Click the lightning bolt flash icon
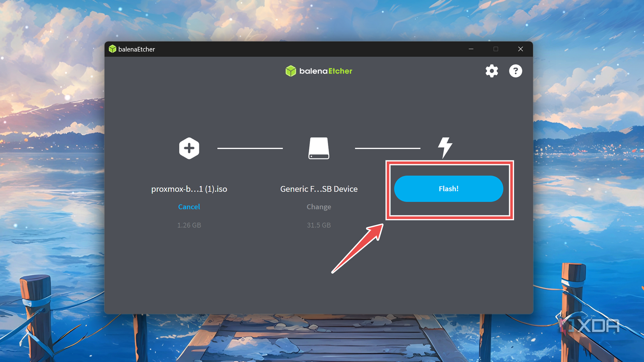 445,147
